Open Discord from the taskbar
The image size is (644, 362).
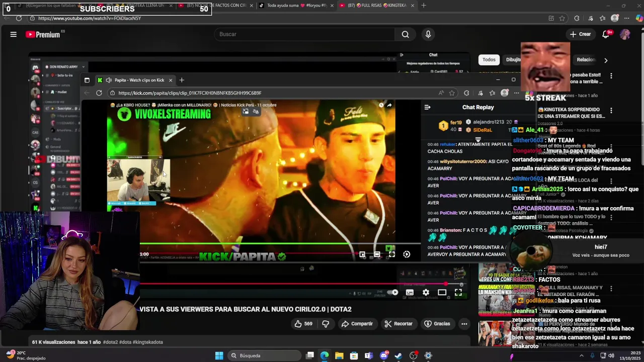(384, 355)
